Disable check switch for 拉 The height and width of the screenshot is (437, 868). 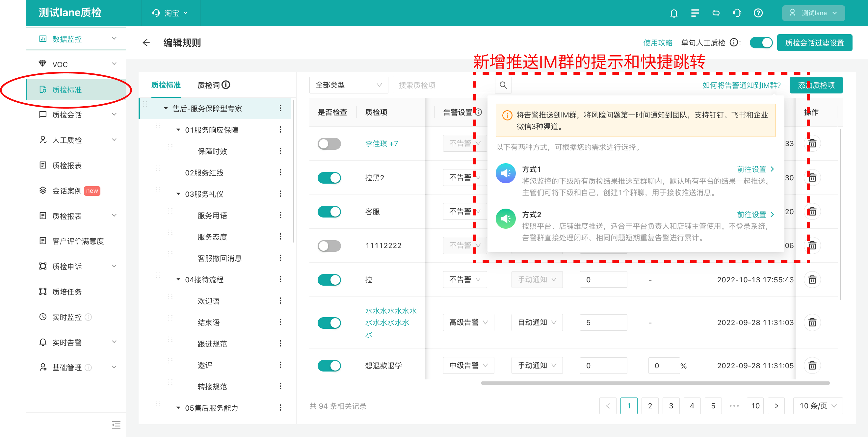click(x=329, y=280)
